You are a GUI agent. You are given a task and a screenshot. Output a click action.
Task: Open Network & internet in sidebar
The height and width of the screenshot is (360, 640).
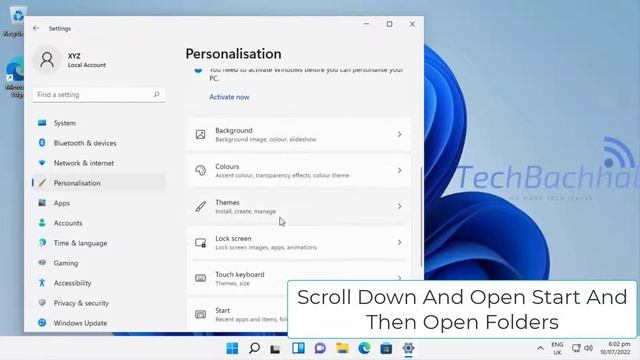pyautogui.click(x=99, y=163)
